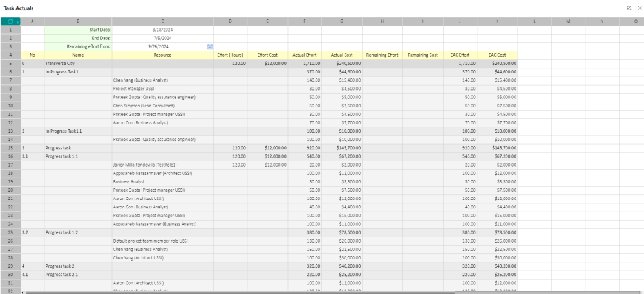
Task: Select column B header
Action: pos(78,21)
